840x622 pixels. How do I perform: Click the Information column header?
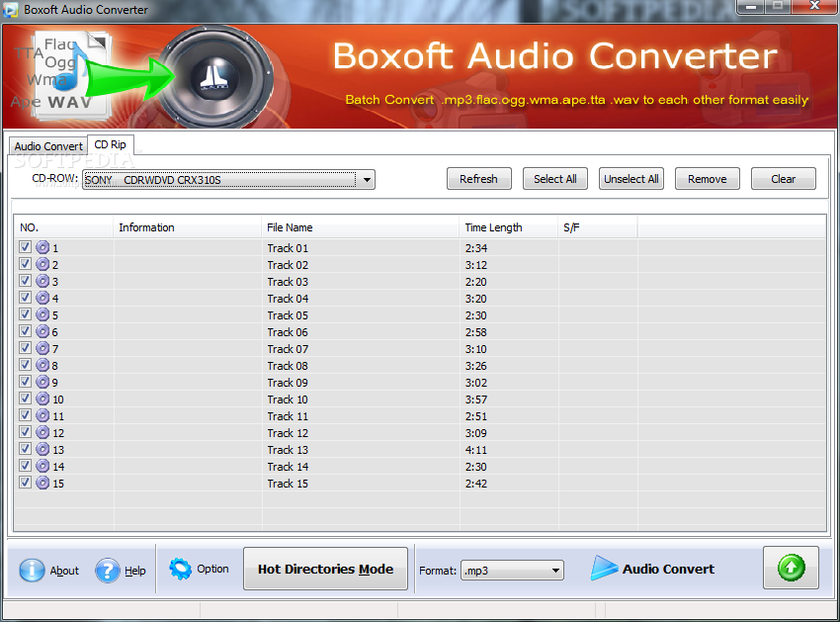click(x=187, y=227)
